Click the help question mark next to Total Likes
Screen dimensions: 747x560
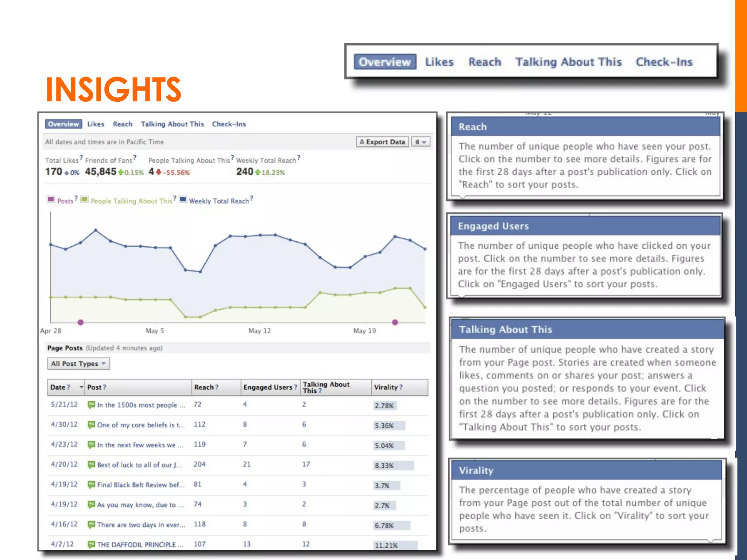click(81, 158)
